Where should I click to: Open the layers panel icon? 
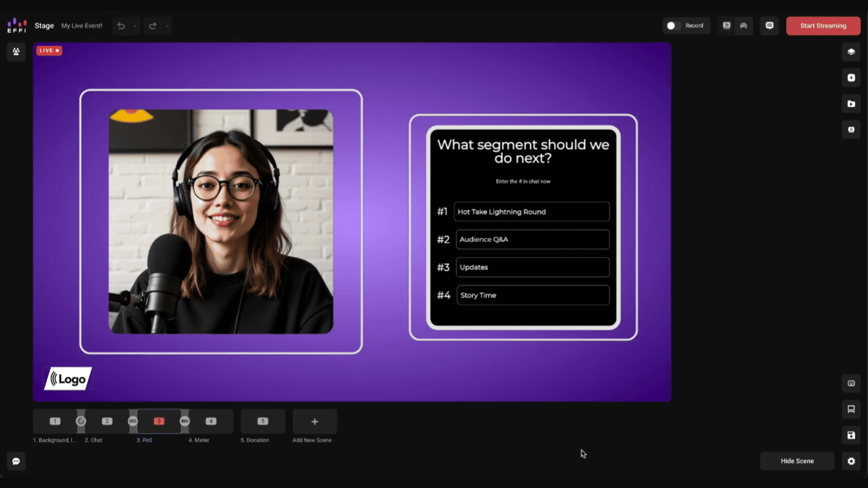click(x=851, y=52)
